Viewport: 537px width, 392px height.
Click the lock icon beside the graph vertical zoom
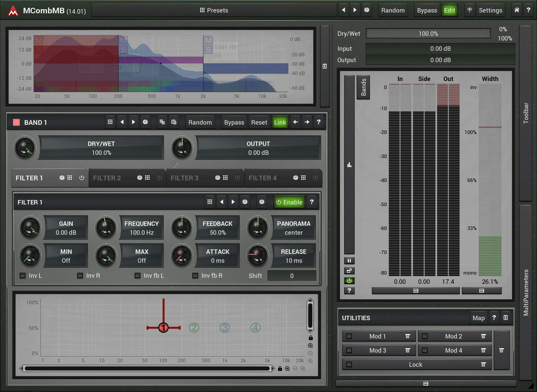[x=311, y=338]
